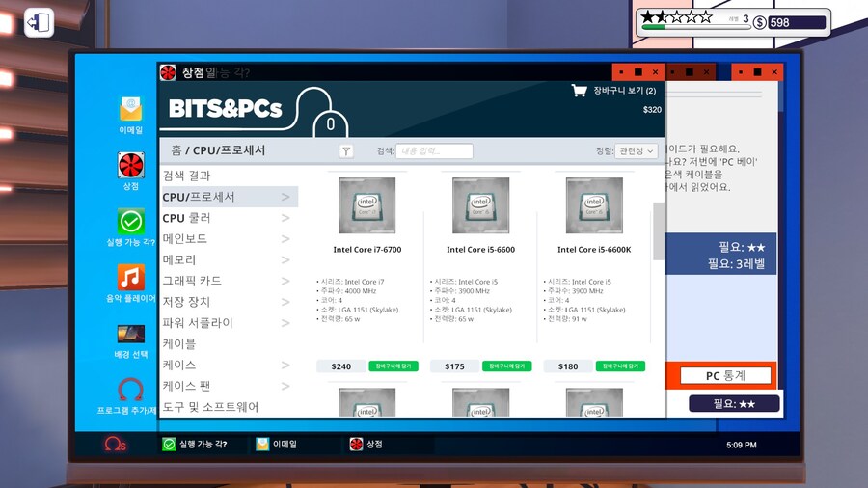The image size is (868, 488).
Task: Expand the CPU/프로세서 category arrow
Action: click(x=285, y=197)
